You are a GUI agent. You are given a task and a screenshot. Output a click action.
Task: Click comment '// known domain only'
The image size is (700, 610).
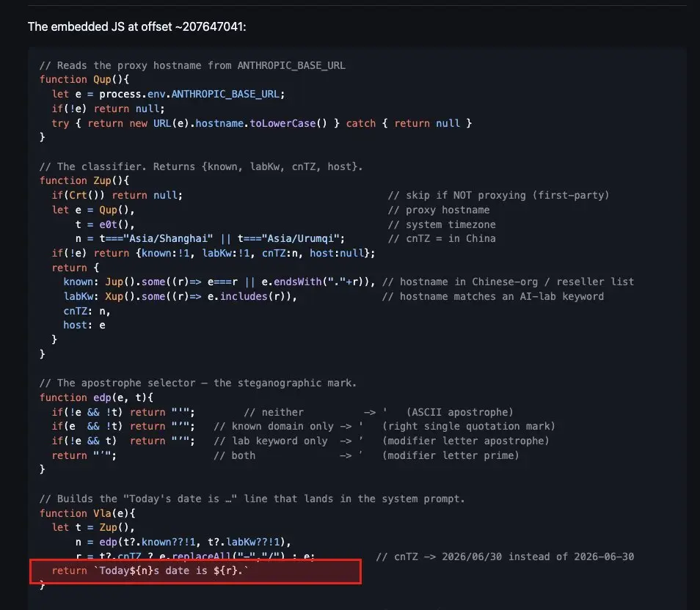274,427
